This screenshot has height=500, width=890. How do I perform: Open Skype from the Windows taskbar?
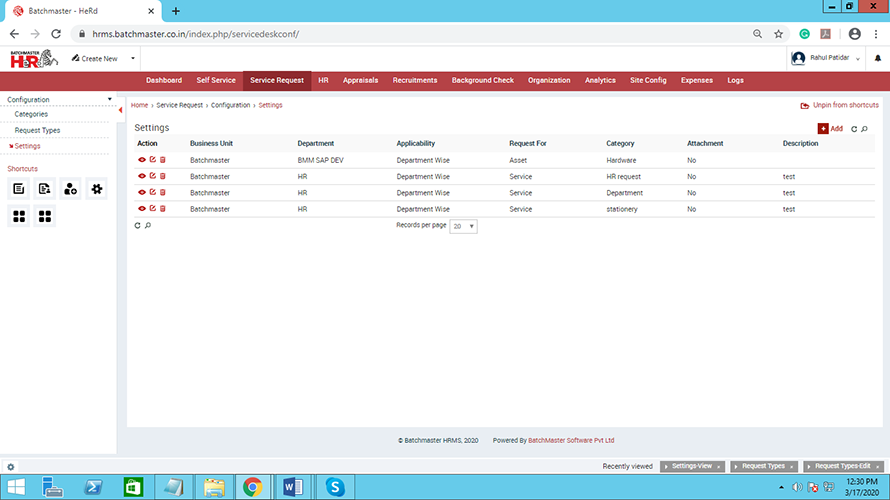335,487
